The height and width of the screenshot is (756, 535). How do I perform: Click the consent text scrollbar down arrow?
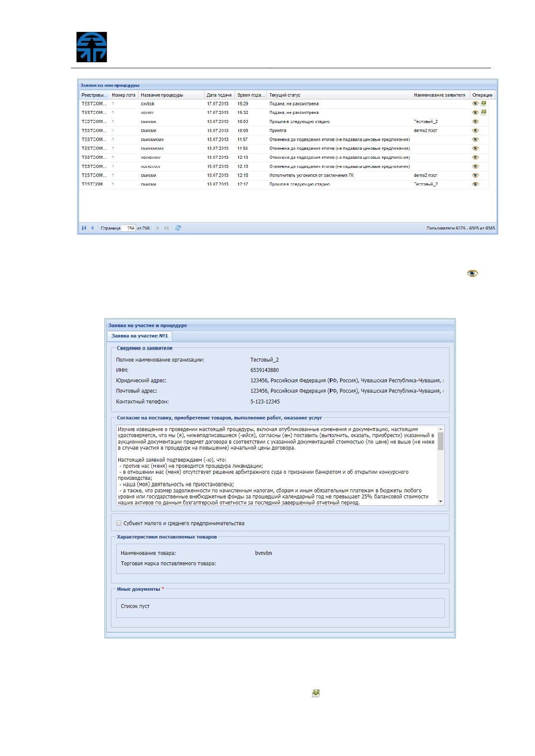(440, 501)
